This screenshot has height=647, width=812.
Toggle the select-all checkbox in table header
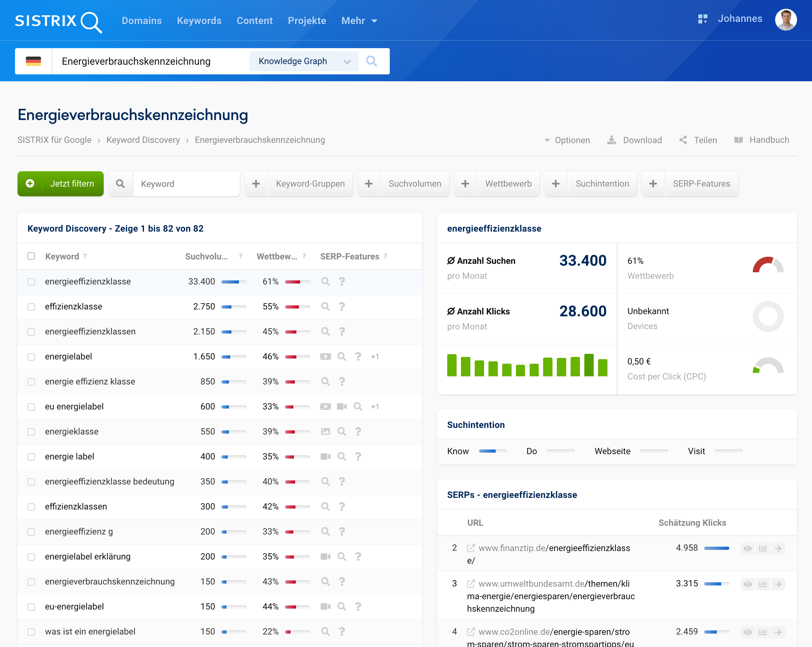[x=31, y=256]
